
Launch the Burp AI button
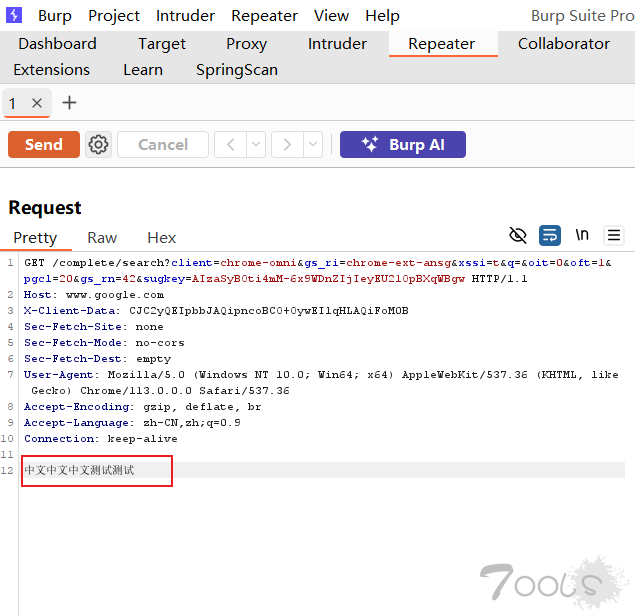pyautogui.click(x=402, y=145)
